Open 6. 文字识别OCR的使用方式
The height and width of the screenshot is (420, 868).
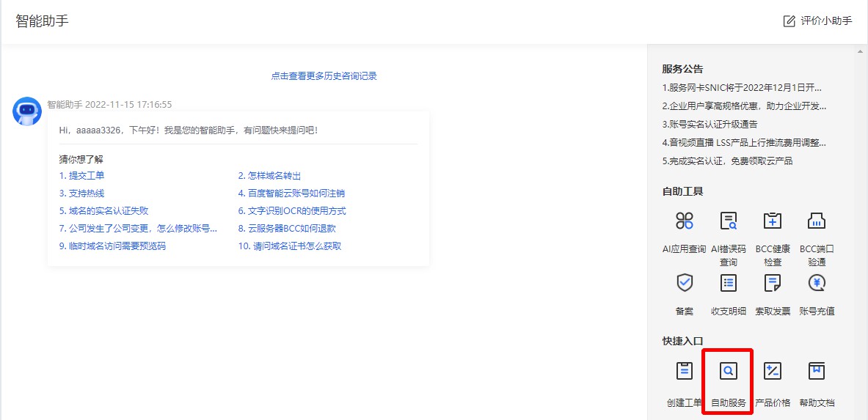292,211
